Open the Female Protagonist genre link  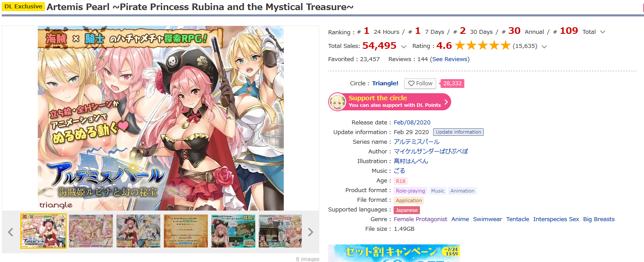420,219
